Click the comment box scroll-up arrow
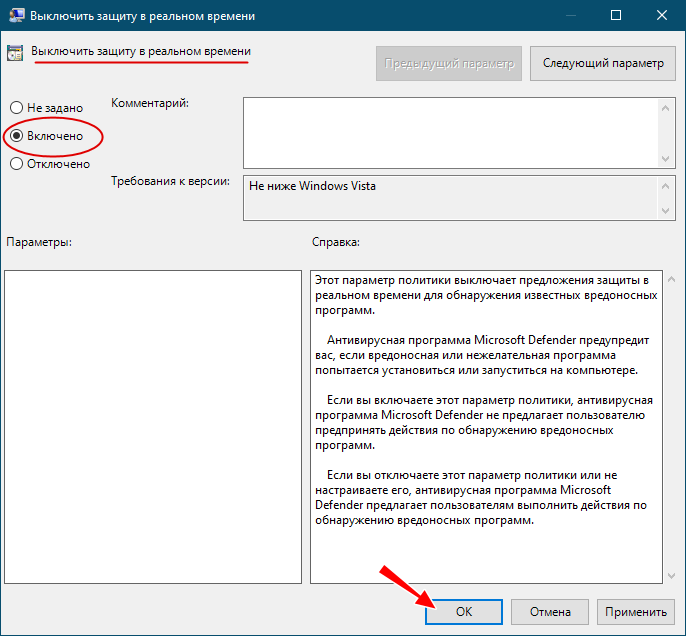The width and height of the screenshot is (686, 636). point(665,108)
